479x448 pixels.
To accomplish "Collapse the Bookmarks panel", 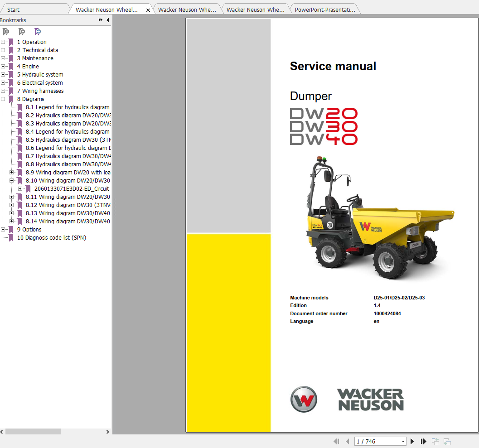I will point(107,20).
